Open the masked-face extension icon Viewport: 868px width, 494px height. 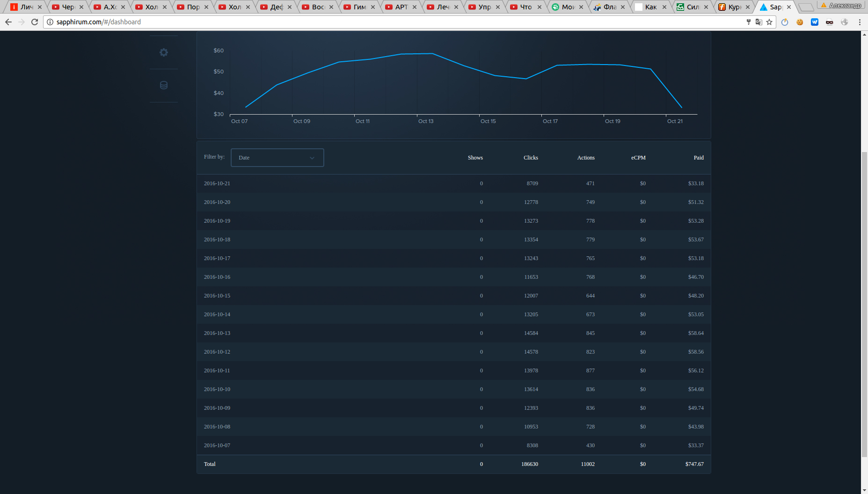(830, 22)
